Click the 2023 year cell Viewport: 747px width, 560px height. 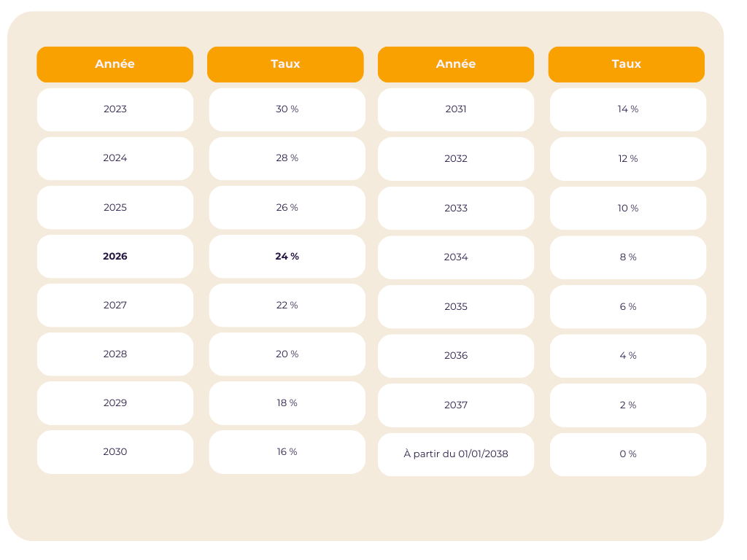115,109
